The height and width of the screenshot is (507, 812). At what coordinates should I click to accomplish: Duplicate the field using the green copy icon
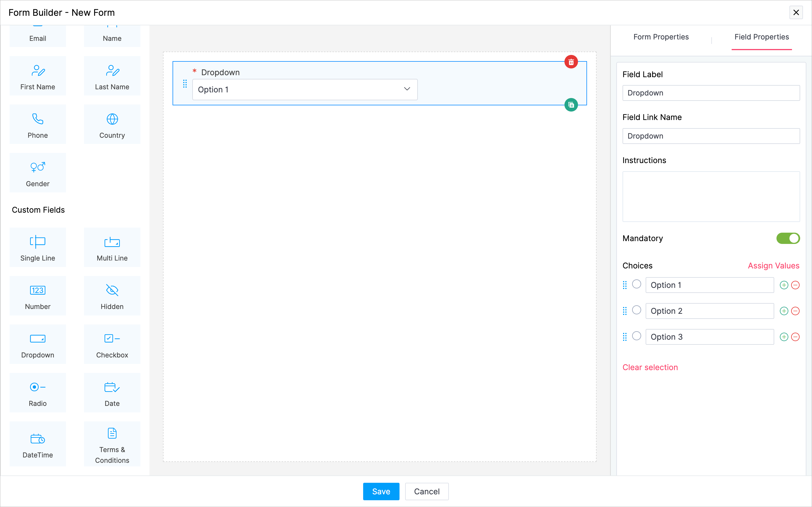click(571, 105)
